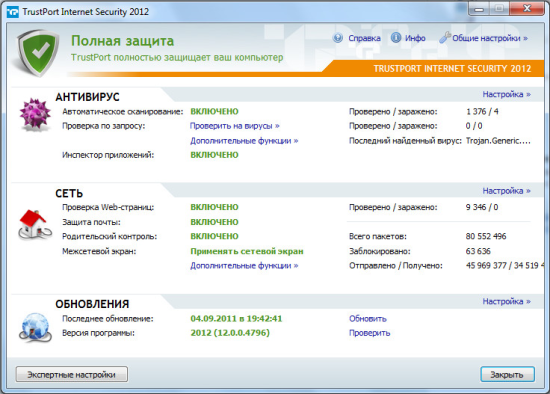Click the wrench icon for Общие настройки

coord(444,37)
